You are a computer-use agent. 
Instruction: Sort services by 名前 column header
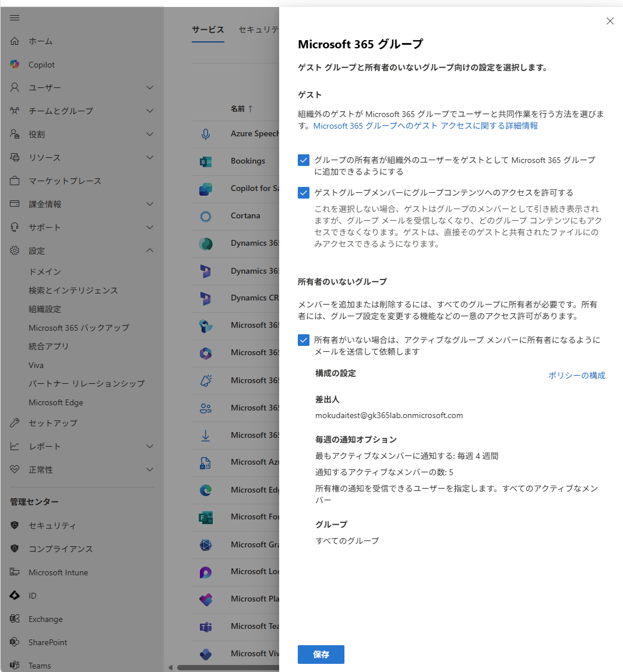pos(241,109)
